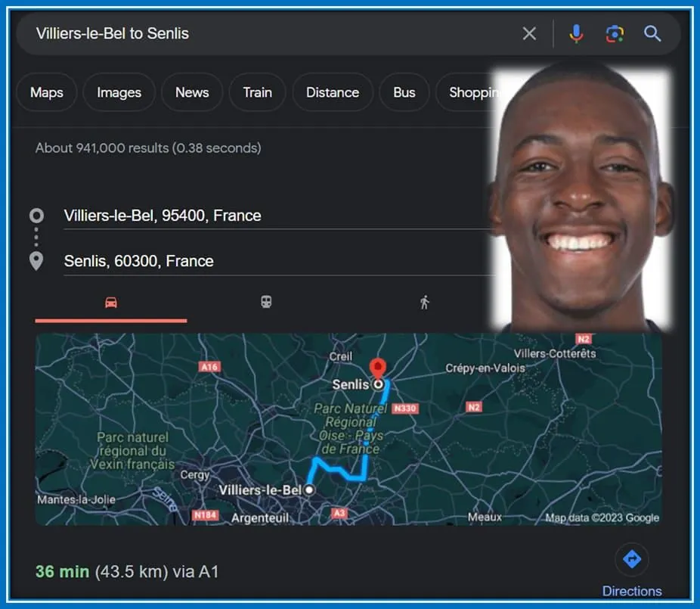This screenshot has height=609, width=700.
Task: Select the Distance filter chip
Action: click(333, 92)
